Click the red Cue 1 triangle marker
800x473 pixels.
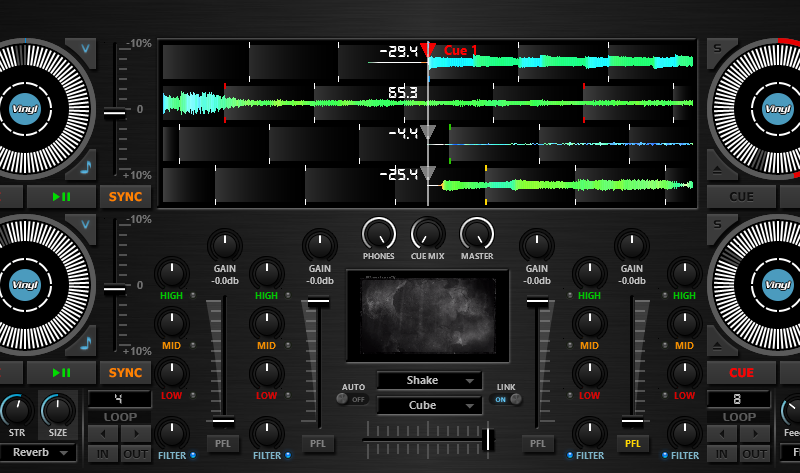[x=428, y=49]
